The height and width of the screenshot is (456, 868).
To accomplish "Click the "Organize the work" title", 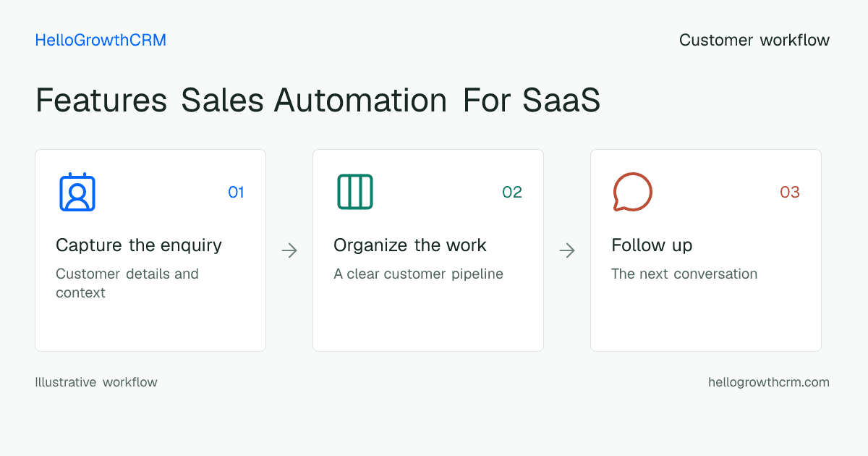I will coord(410,245).
